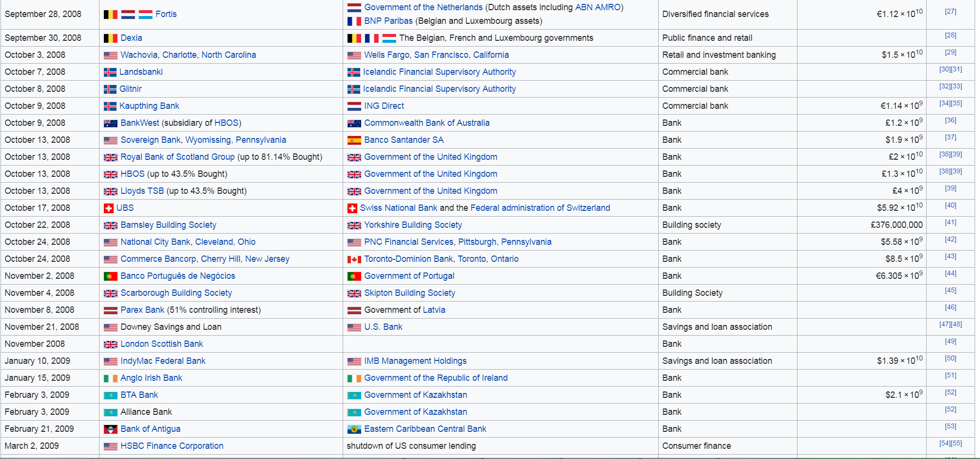The image size is (980, 459).
Task: Click the ABN AMRO link
Action: 598,7
